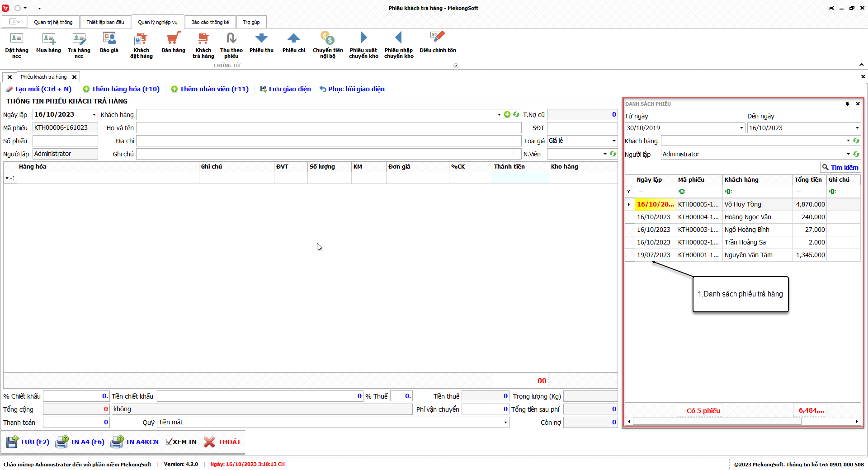Toggle the XEM IN checkbox
This screenshot has height=470, width=868.
click(x=170, y=442)
